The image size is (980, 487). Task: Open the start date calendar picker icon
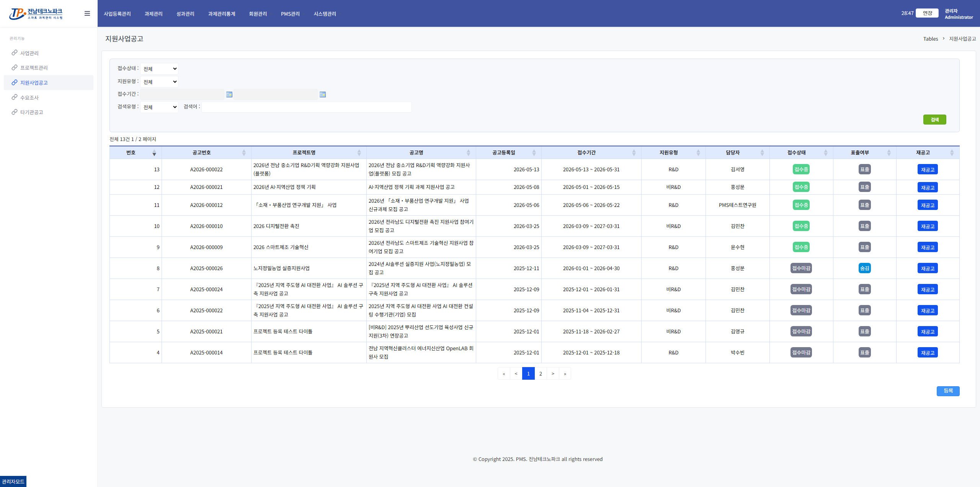click(229, 94)
